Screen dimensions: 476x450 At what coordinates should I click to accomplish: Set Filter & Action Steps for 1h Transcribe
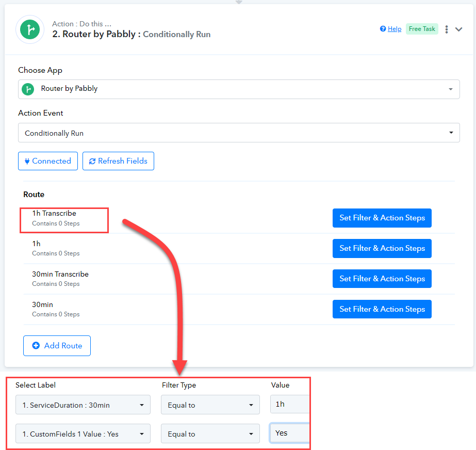click(382, 218)
